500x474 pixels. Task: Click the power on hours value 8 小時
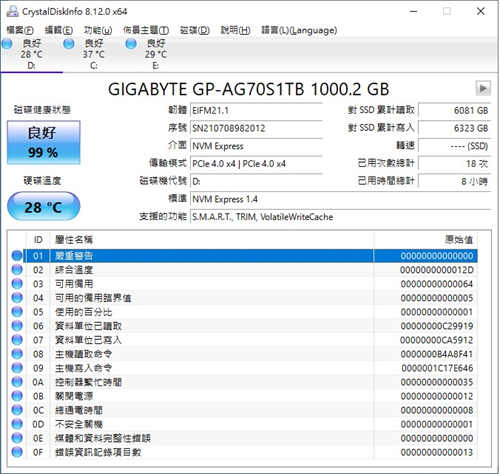[x=455, y=181]
